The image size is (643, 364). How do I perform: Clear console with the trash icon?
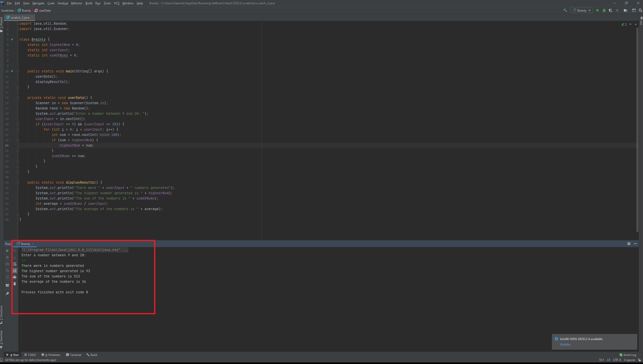[x=15, y=284]
